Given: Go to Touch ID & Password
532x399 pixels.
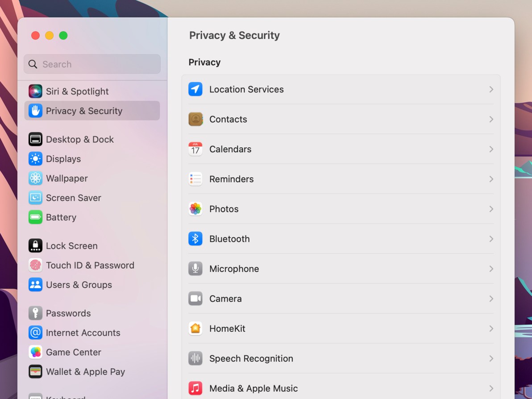Looking at the screenshot, I should [90, 265].
